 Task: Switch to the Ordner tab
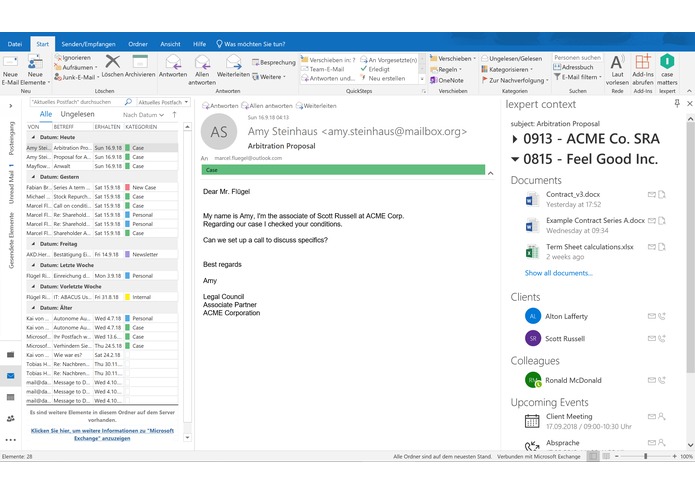(138, 44)
